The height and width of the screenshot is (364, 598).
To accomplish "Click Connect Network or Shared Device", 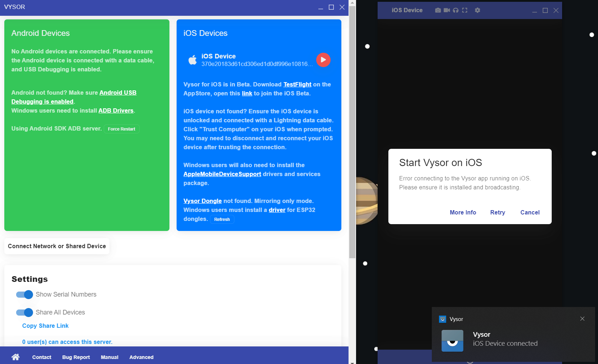I will (x=57, y=246).
